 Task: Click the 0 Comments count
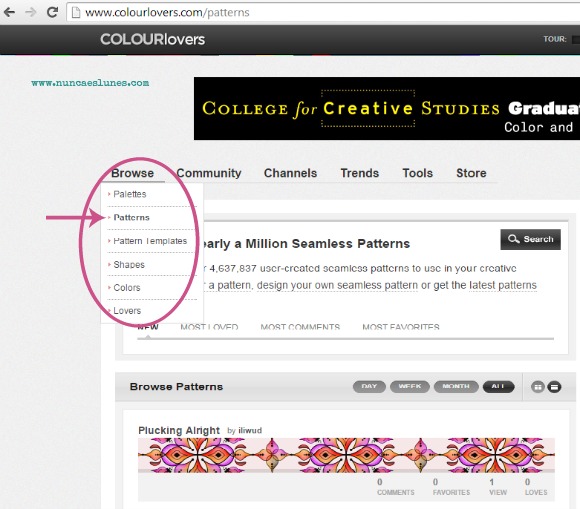tap(395, 487)
